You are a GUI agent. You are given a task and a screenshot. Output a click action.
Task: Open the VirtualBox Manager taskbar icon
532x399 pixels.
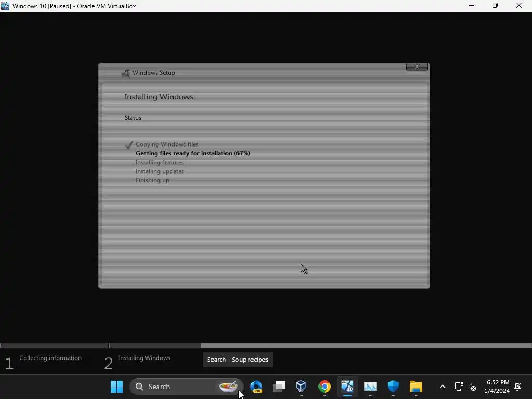coord(301,386)
